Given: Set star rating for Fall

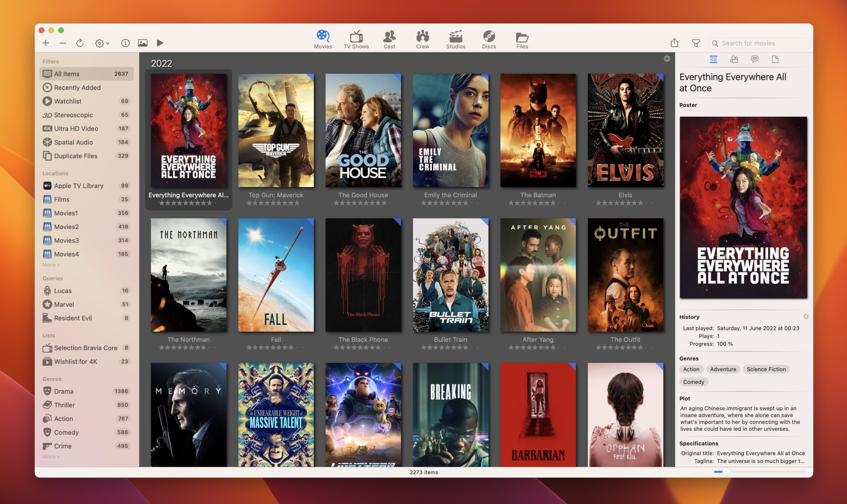Looking at the screenshot, I should (276, 348).
